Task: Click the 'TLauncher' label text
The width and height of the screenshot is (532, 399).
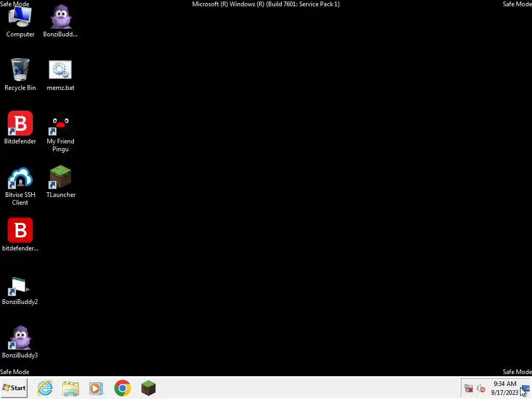Action: [61, 195]
